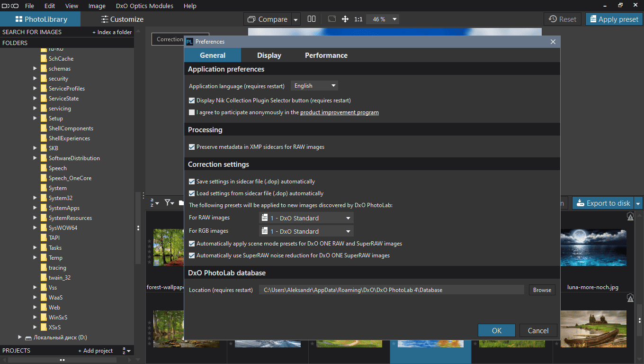Expand the Локальный диск (D:) drive node
Screen dimensions: 644x364
coord(20,337)
